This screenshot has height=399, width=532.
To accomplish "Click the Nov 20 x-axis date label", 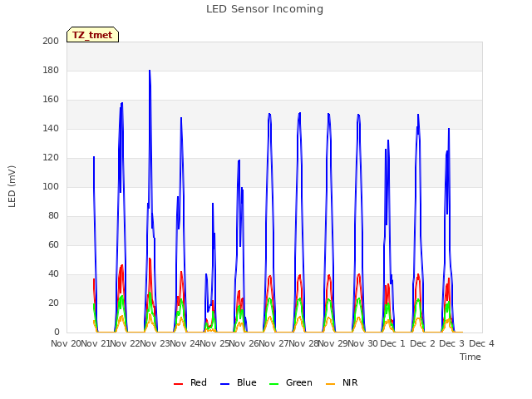I will 66,343.
